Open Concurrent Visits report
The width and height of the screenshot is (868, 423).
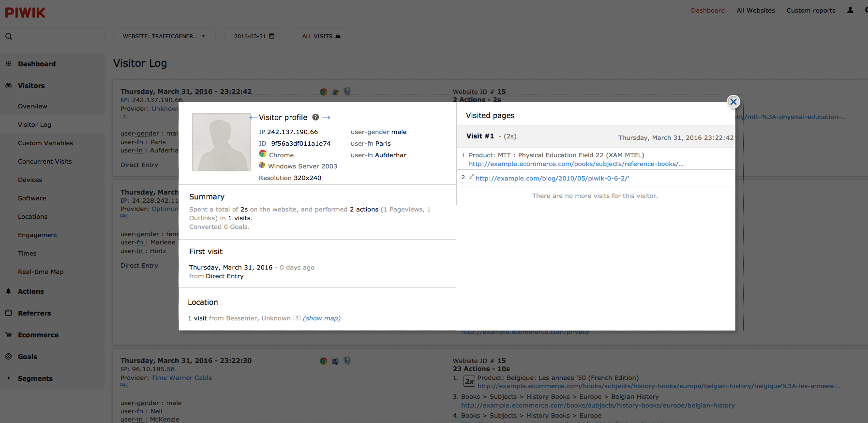pos(45,162)
